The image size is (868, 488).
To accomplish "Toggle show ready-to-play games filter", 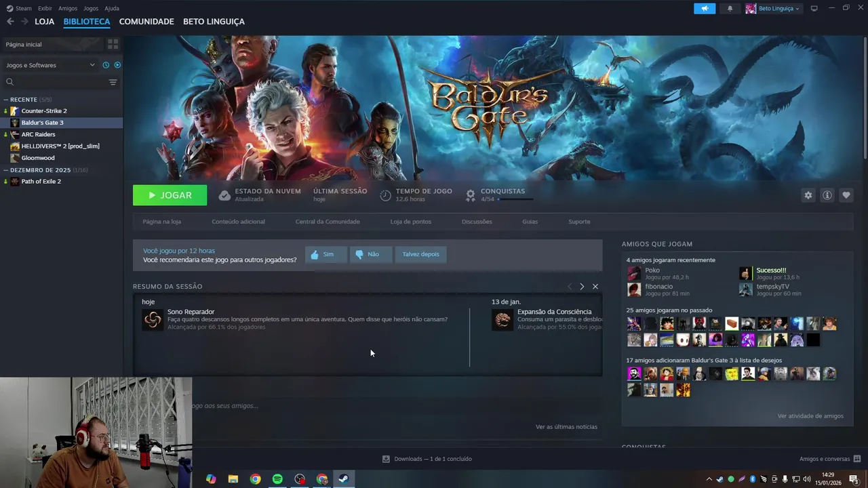I will pos(117,65).
